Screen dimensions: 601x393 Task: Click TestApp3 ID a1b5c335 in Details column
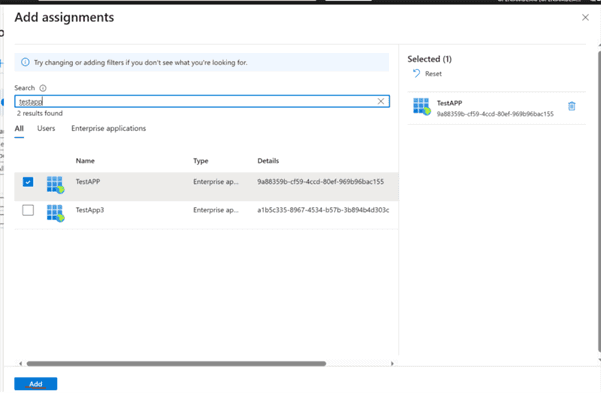coord(323,210)
